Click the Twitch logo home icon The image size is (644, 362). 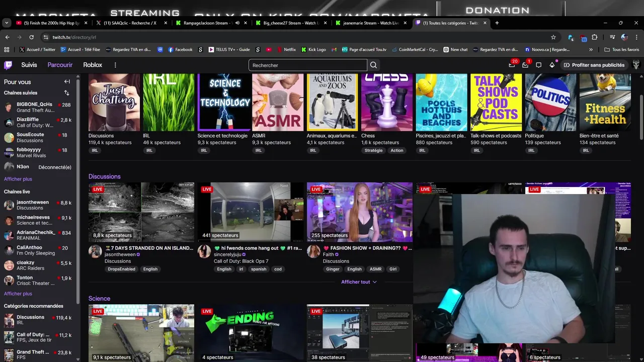[x=8, y=65]
